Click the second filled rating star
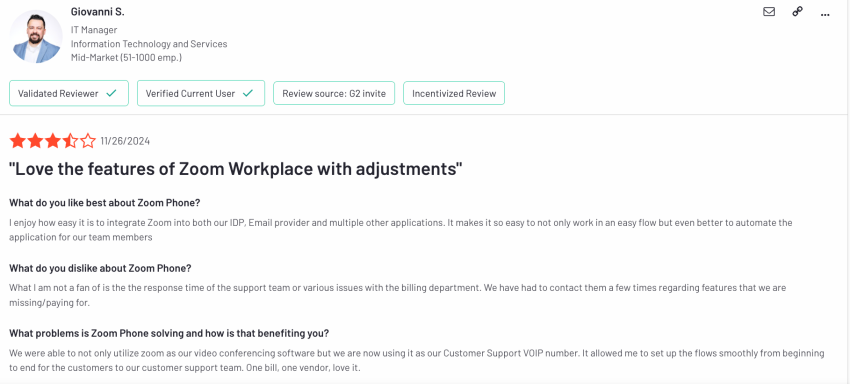 coord(35,142)
